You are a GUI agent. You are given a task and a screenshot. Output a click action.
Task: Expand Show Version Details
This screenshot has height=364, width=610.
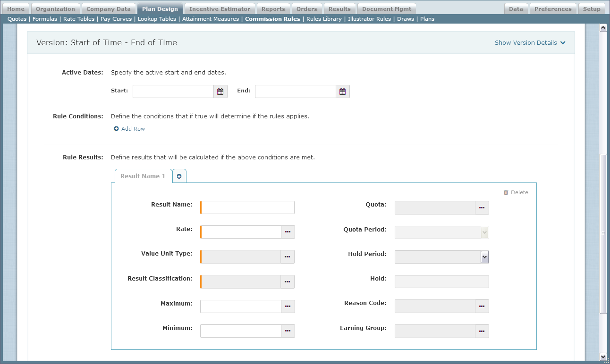pyautogui.click(x=529, y=43)
